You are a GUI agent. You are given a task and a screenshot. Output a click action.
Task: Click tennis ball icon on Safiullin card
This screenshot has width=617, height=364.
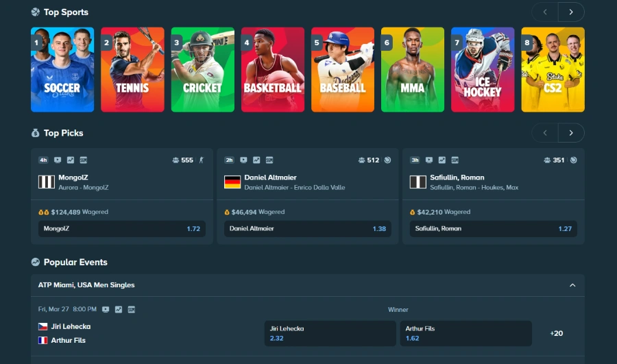point(573,160)
